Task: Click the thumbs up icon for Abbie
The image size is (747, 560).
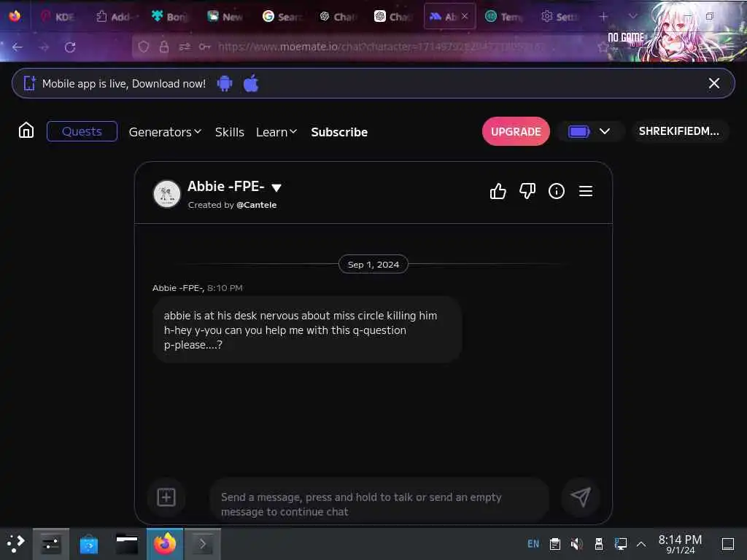Action: tap(498, 191)
